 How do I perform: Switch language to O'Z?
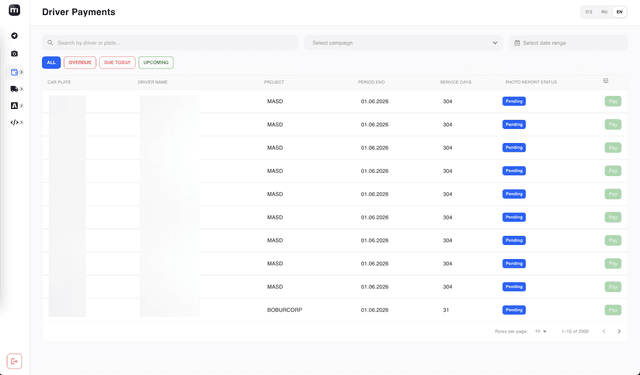click(x=589, y=12)
